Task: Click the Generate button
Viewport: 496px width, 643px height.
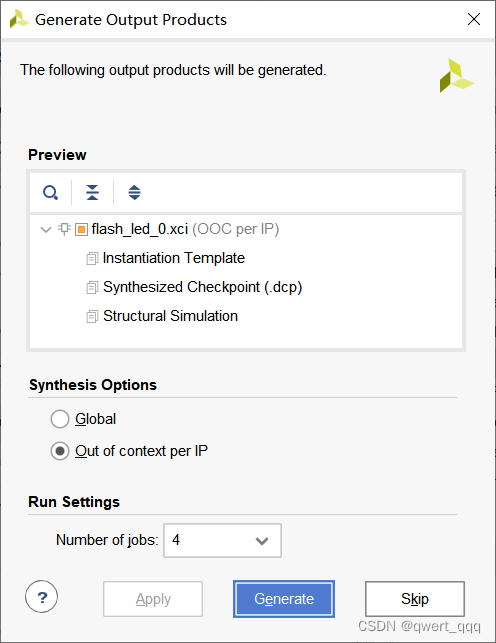Action: click(x=284, y=599)
